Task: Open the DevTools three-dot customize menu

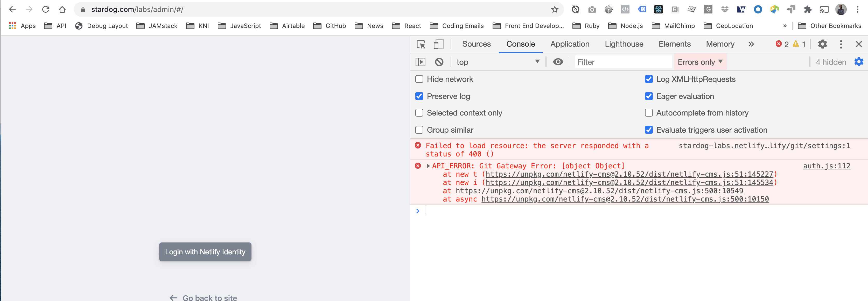Action: point(841,44)
